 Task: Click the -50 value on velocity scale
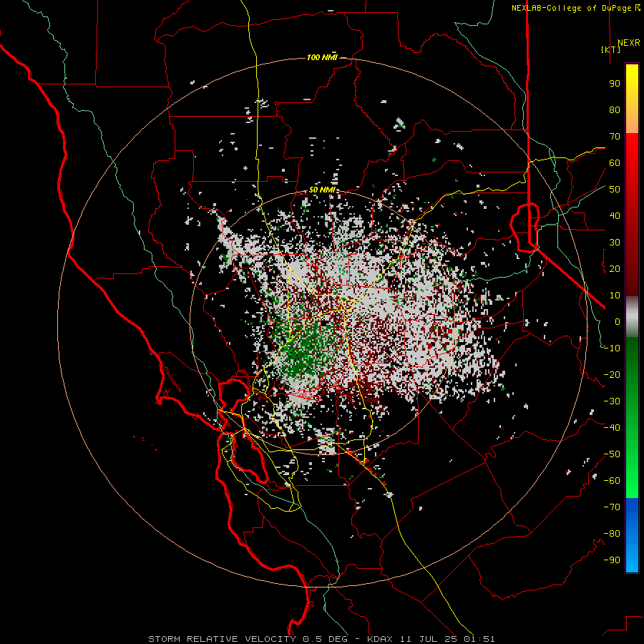click(x=612, y=454)
